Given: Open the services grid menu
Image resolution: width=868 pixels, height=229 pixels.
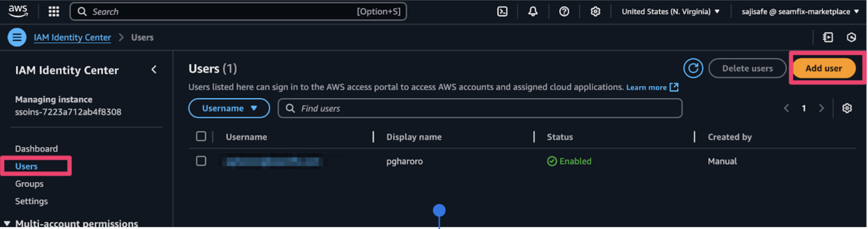Looking at the screenshot, I should click(x=54, y=11).
